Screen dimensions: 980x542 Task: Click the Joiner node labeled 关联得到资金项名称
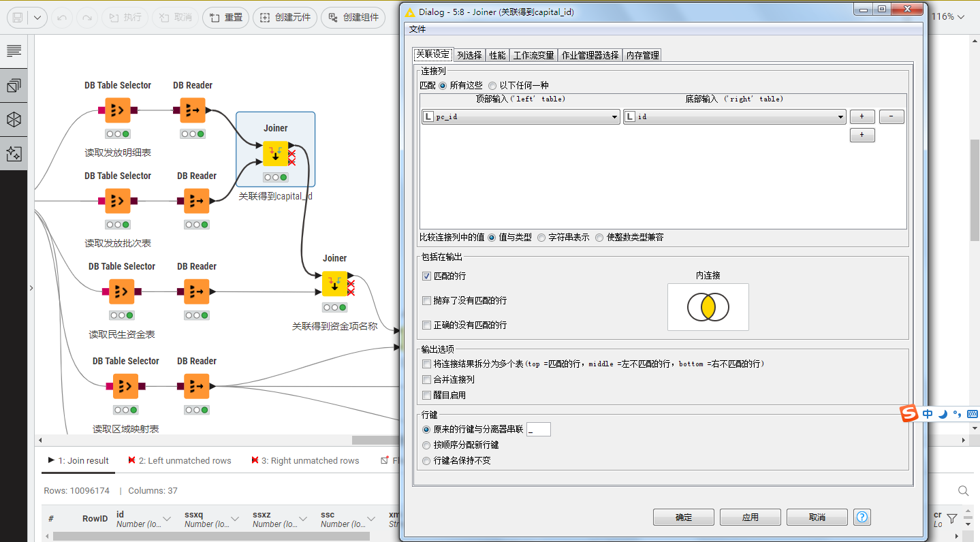coord(334,284)
